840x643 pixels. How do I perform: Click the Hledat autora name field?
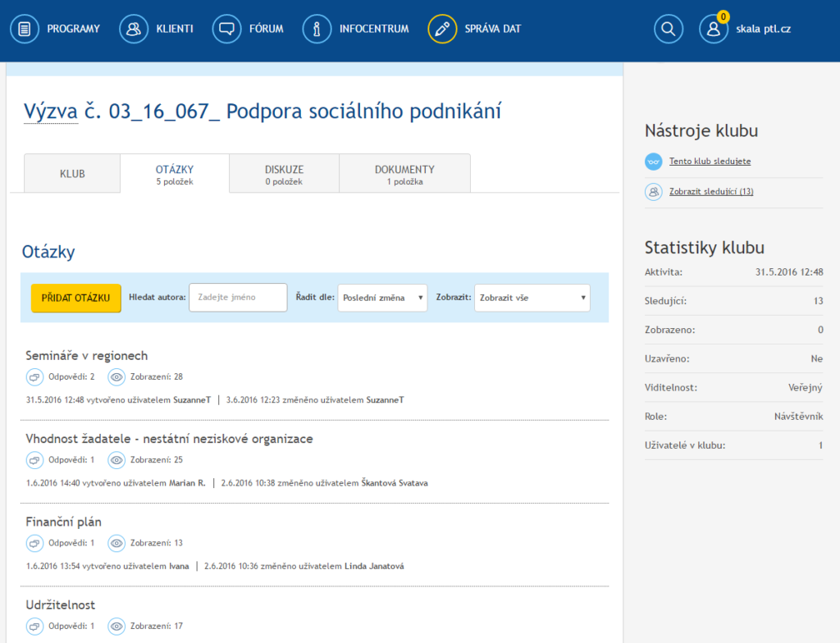[x=238, y=298]
